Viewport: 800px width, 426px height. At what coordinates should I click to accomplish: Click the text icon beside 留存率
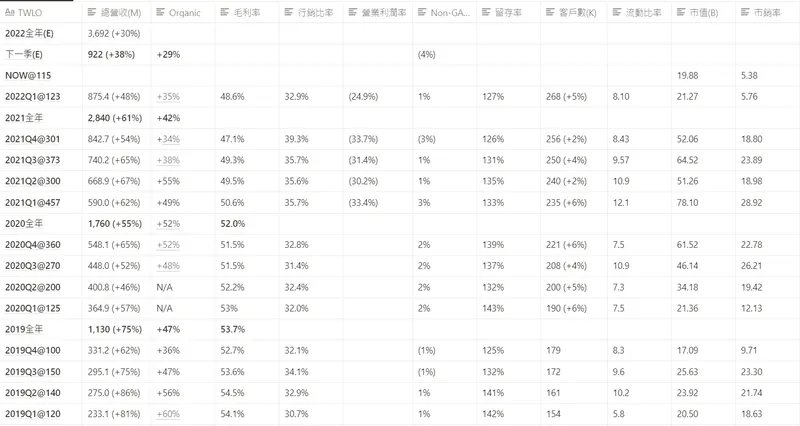(486, 12)
